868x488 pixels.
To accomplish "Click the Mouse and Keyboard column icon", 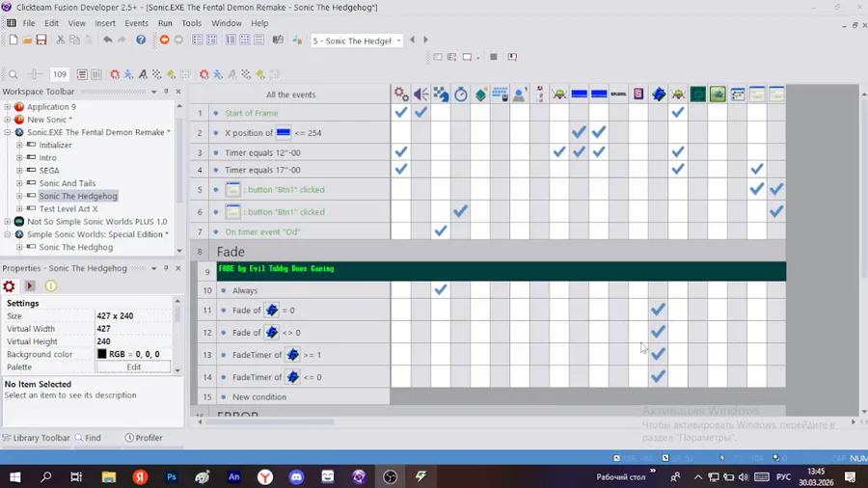I will (x=500, y=95).
